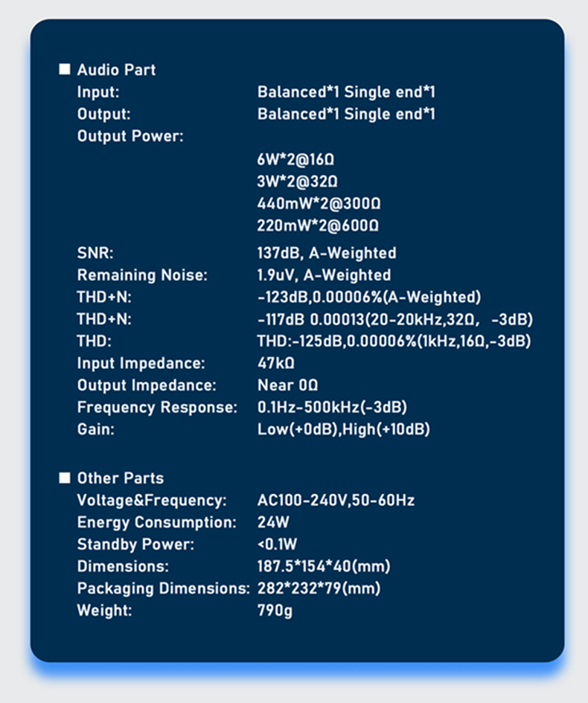Click the 187.5*154*40(mm) dimensions value
Screen dimensions: 588x703
[324, 566]
